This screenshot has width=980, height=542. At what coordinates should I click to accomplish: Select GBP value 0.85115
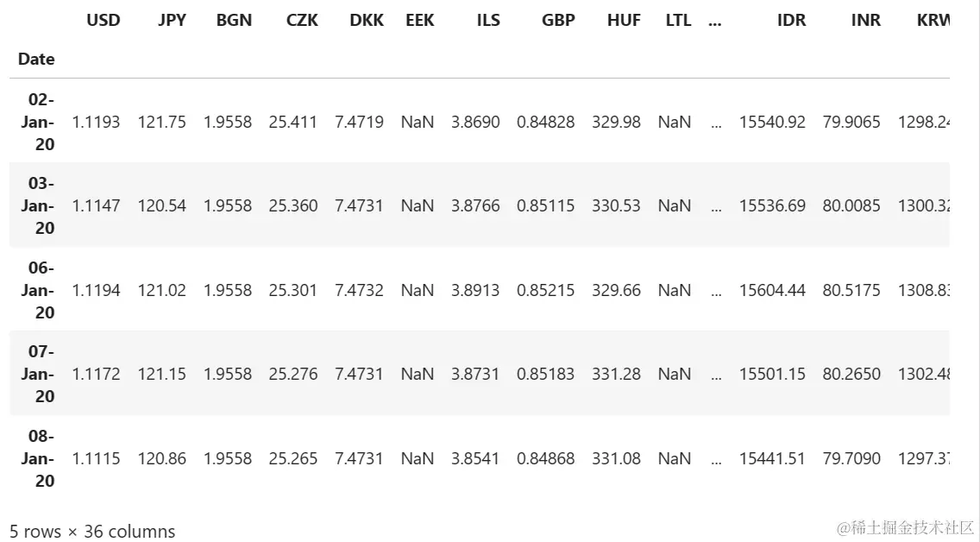click(545, 205)
